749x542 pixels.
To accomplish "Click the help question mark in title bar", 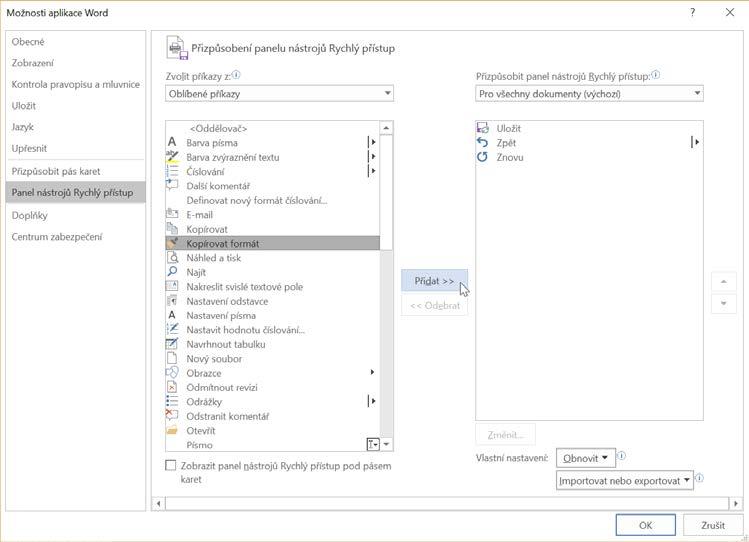I will pyautogui.click(x=693, y=13).
